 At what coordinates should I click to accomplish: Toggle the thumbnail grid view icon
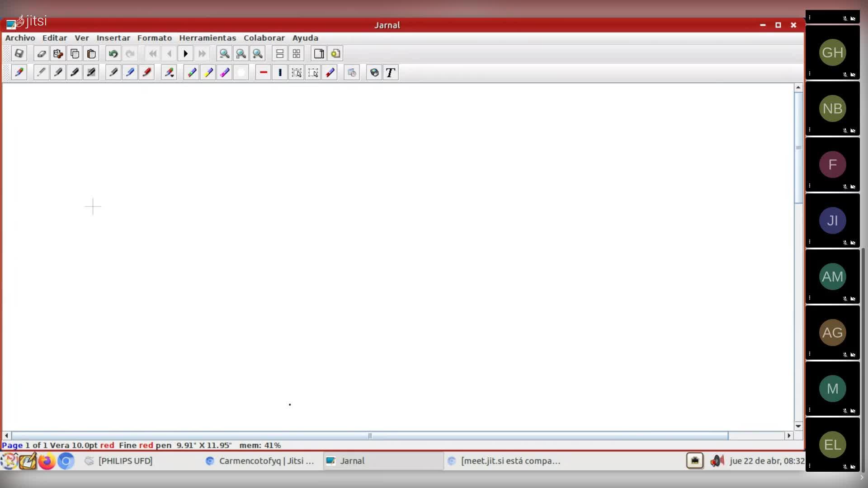(x=297, y=54)
